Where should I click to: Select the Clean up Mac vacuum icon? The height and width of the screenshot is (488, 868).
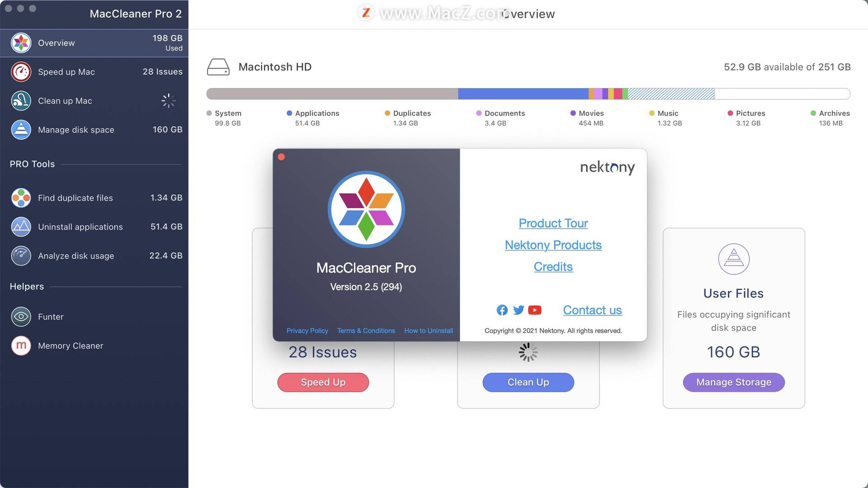(x=21, y=101)
